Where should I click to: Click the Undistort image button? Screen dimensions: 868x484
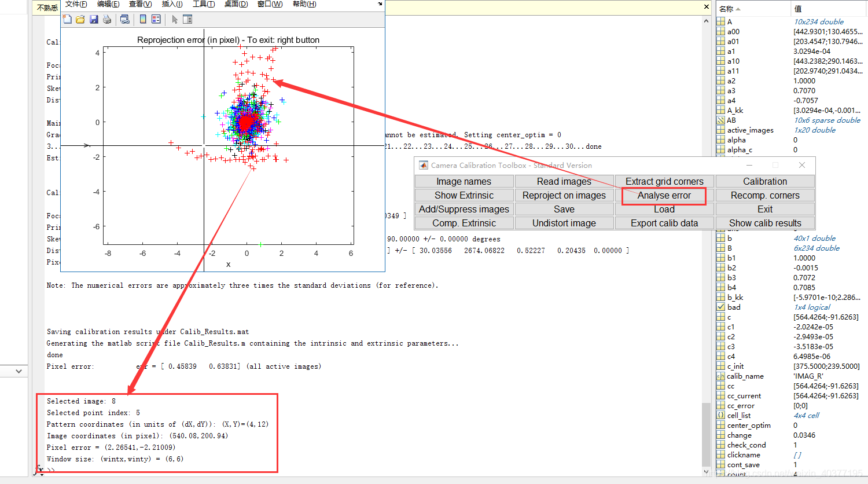tap(564, 223)
